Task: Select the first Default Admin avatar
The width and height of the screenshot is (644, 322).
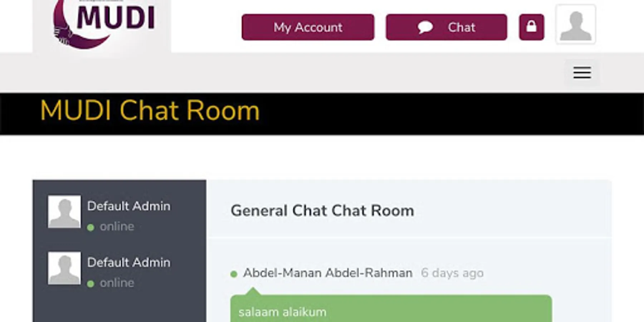Action: [x=64, y=211]
